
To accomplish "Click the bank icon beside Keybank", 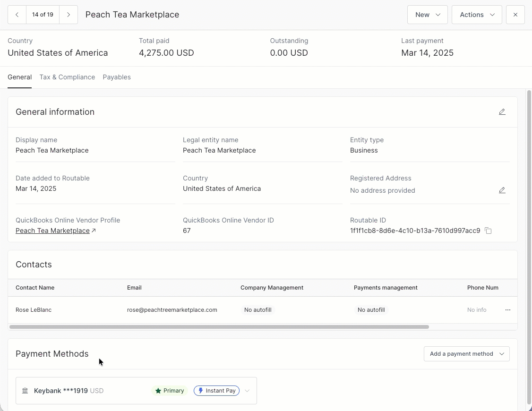I will tap(25, 391).
